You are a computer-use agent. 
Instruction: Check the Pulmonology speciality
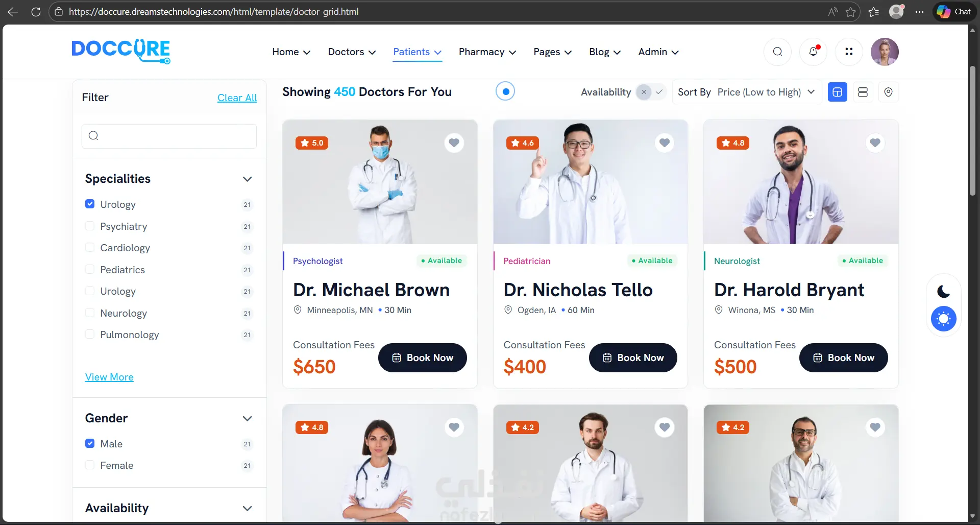coord(90,334)
